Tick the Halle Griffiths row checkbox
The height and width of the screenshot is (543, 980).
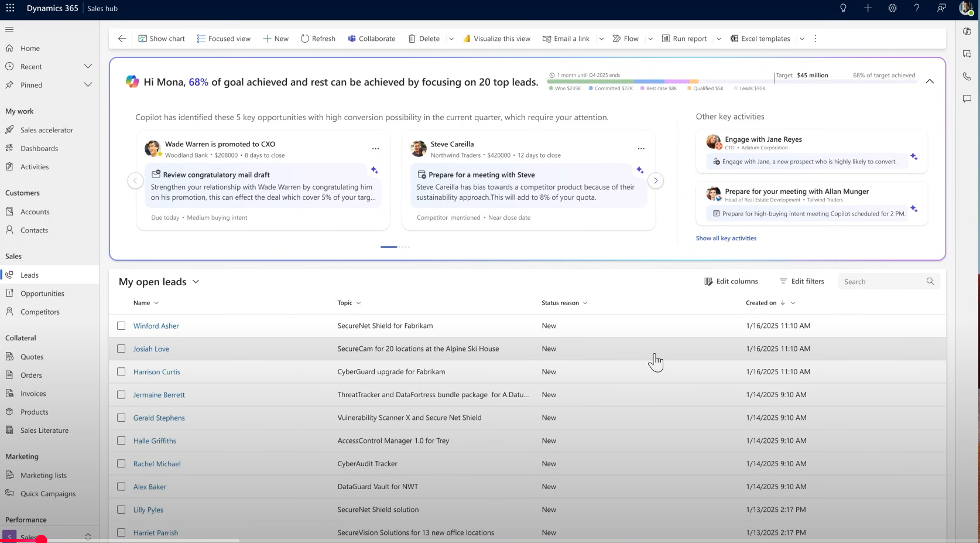pos(121,440)
